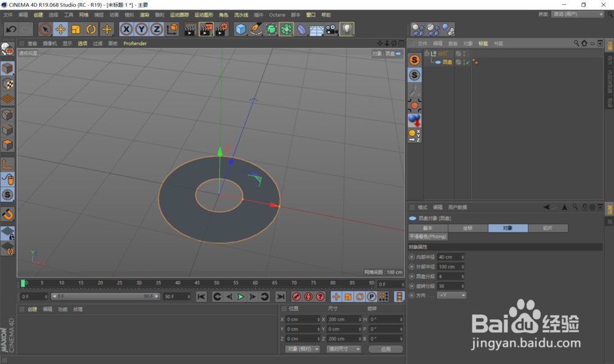Select Points mode in left sidebar
Viewport: 614px width, 364px height.
[7, 115]
